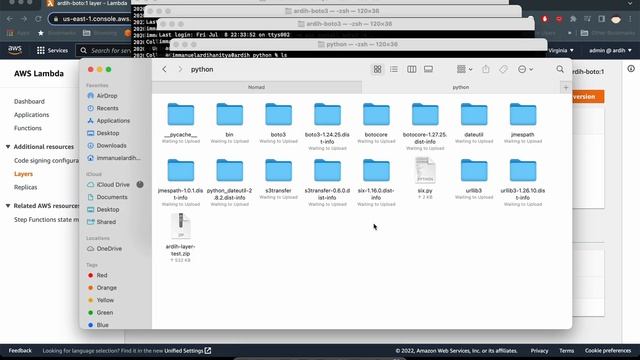Go back in Finder navigation
Image resolution: width=640 pixels, height=360 pixels.
pyautogui.click(x=164, y=69)
